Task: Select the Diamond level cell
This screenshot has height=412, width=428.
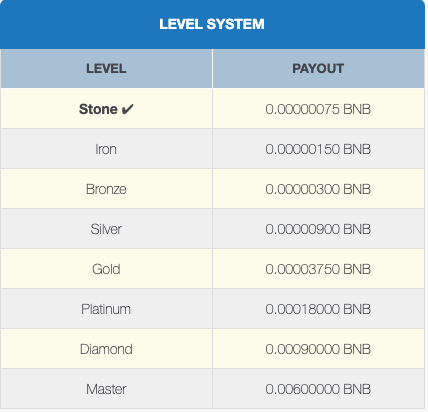Action: [106, 349]
